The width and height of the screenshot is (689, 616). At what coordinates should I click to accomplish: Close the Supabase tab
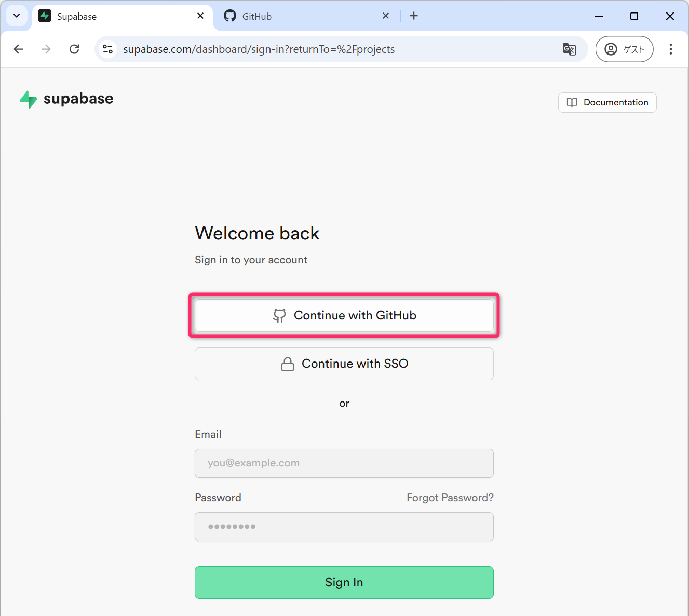(x=200, y=16)
